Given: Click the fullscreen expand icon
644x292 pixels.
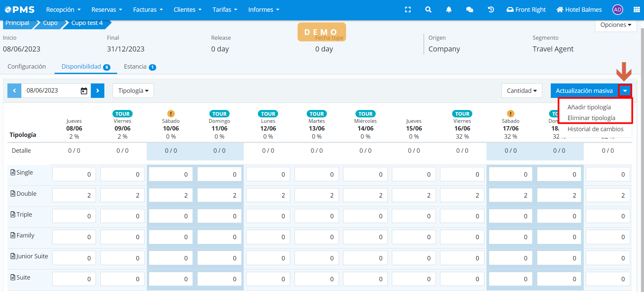Looking at the screenshot, I should (x=408, y=10).
